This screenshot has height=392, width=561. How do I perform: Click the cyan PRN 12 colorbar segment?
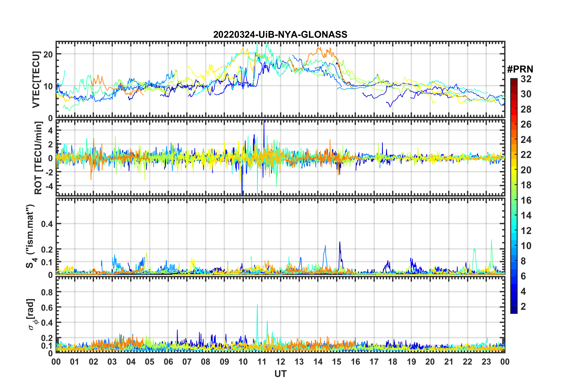click(x=514, y=230)
